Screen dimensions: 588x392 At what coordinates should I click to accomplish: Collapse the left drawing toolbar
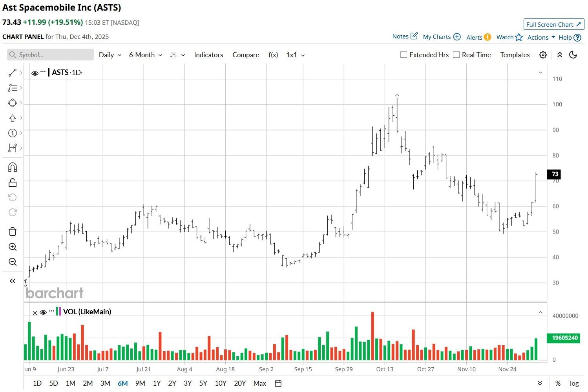pyautogui.click(x=13, y=281)
